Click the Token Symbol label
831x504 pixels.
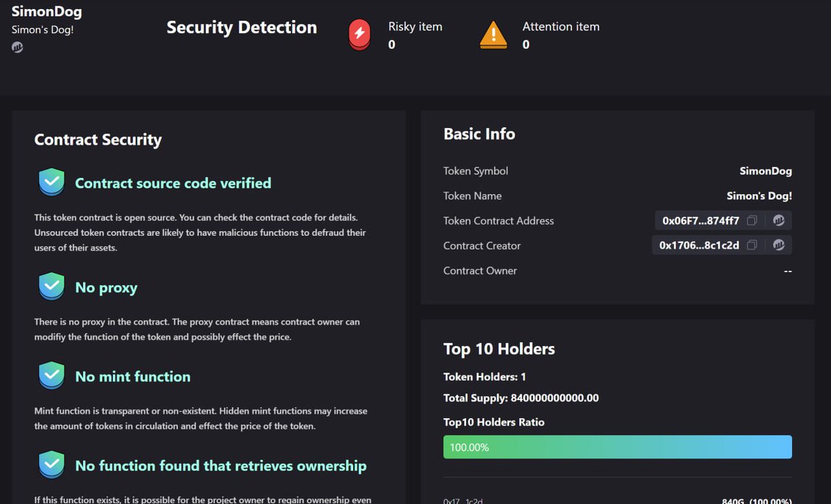pos(476,171)
